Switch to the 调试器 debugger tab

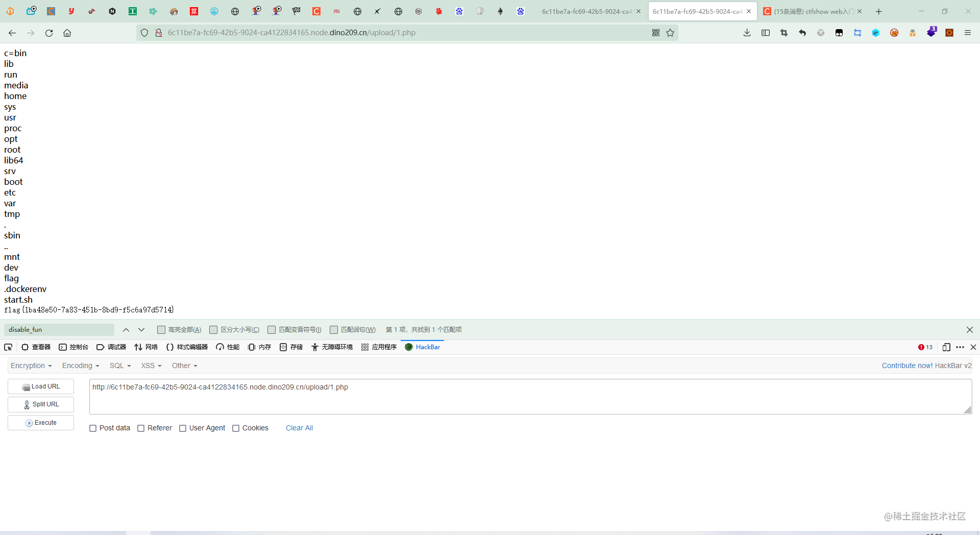(x=111, y=347)
